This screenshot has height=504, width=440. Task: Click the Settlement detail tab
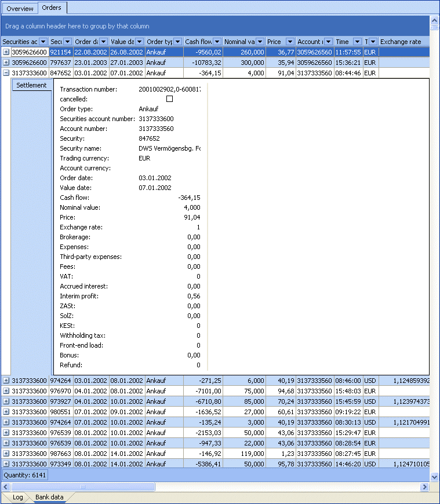(31, 85)
